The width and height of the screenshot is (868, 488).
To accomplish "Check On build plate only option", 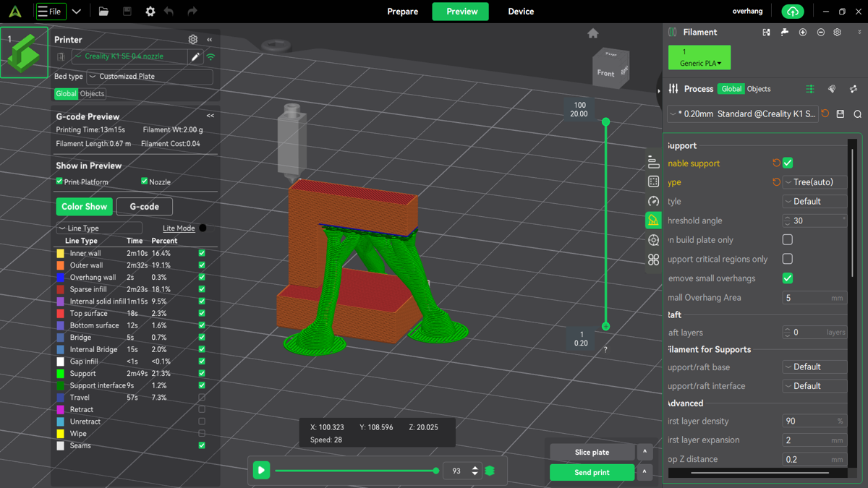I will 788,239.
